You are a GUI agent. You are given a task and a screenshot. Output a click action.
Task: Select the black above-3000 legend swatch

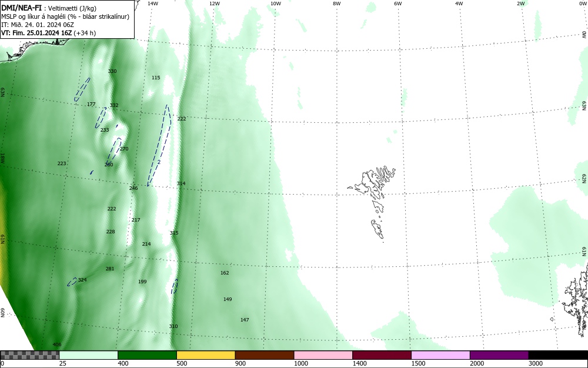coord(558,355)
